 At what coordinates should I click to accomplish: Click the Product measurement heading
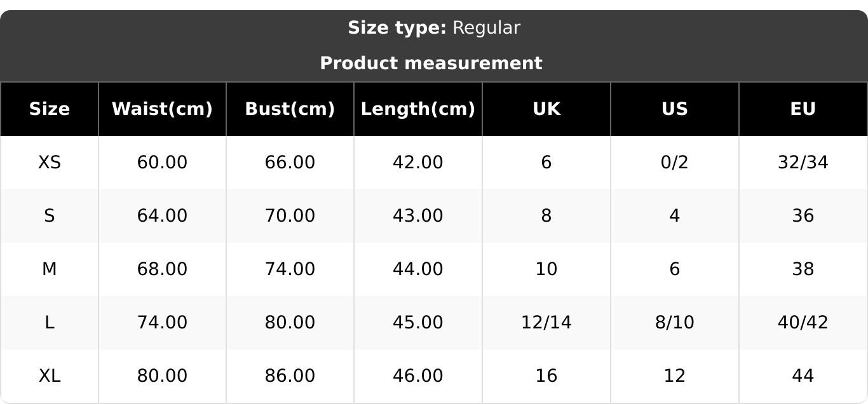[x=431, y=64]
